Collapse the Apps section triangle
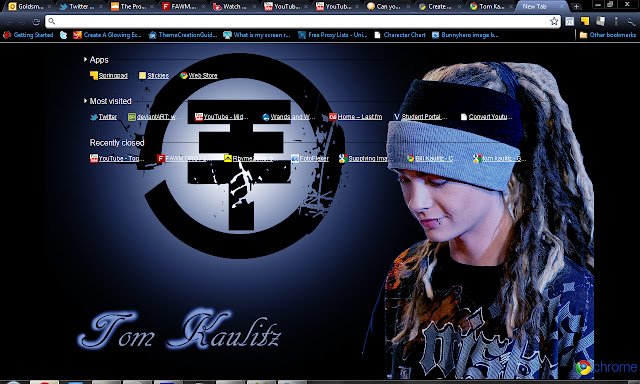This screenshot has width=640, height=384. pos(85,60)
